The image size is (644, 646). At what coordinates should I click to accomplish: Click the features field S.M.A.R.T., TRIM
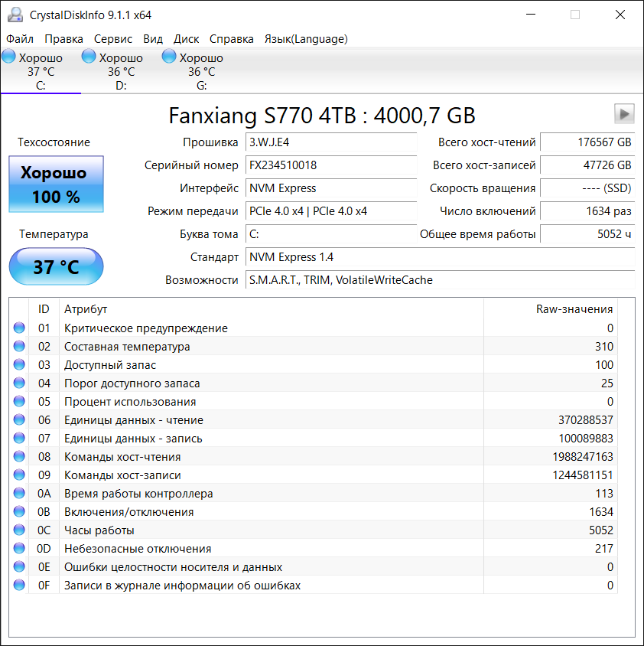click(441, 281)
